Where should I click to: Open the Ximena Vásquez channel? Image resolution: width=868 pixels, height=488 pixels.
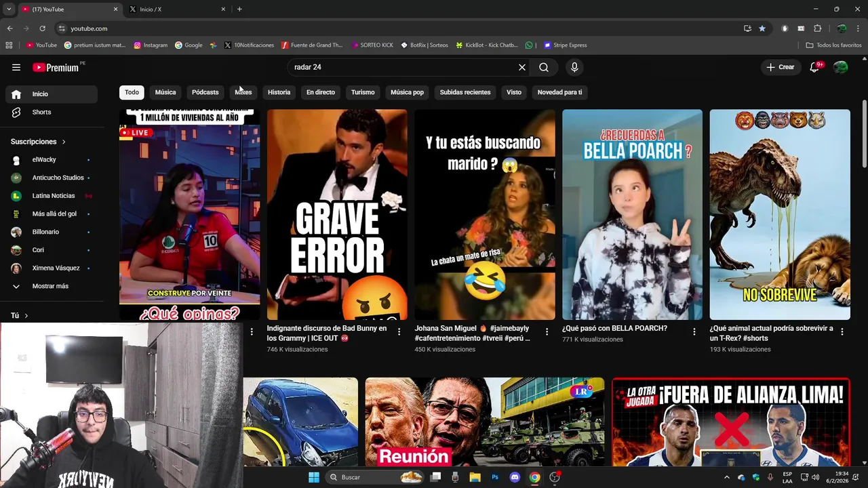[x=52, y=268]
